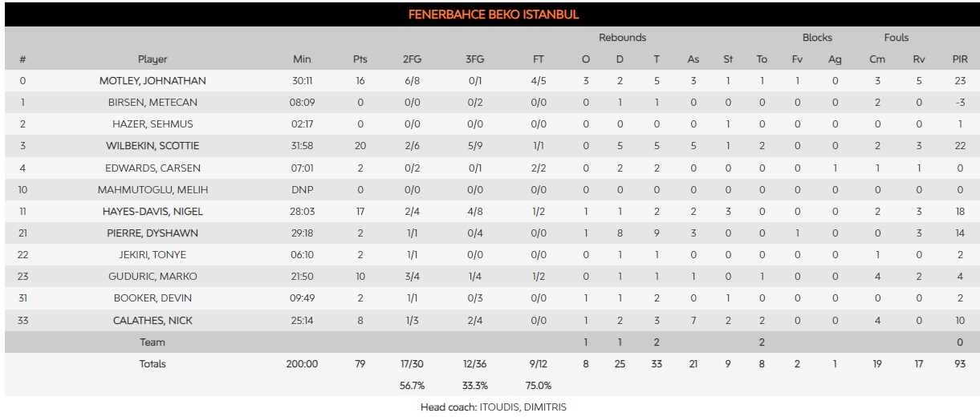The image size is (980, 417).
Task: Click the Fenerbahce Beko Istanbul team header
Action: (494, 14)
